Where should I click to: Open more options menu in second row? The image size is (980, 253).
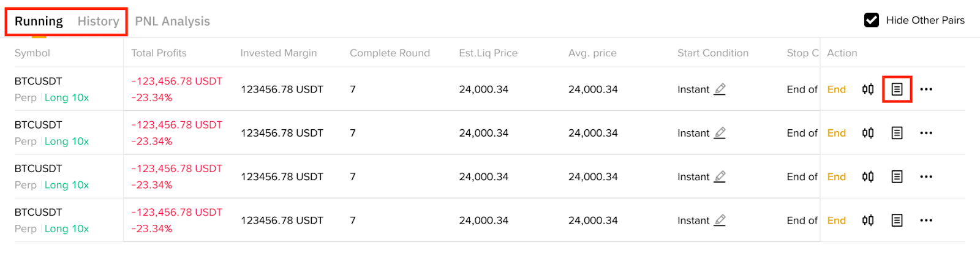(x=926, y=133)
